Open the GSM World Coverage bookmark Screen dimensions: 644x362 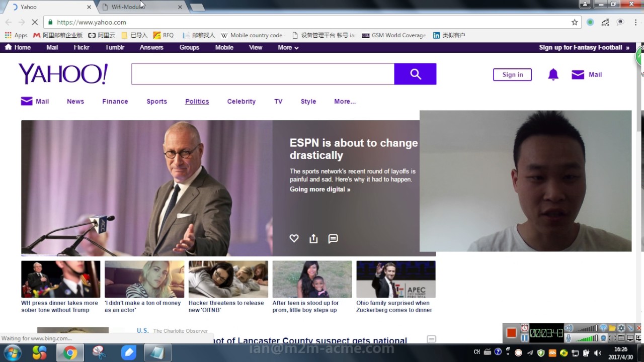coord(394,35)
